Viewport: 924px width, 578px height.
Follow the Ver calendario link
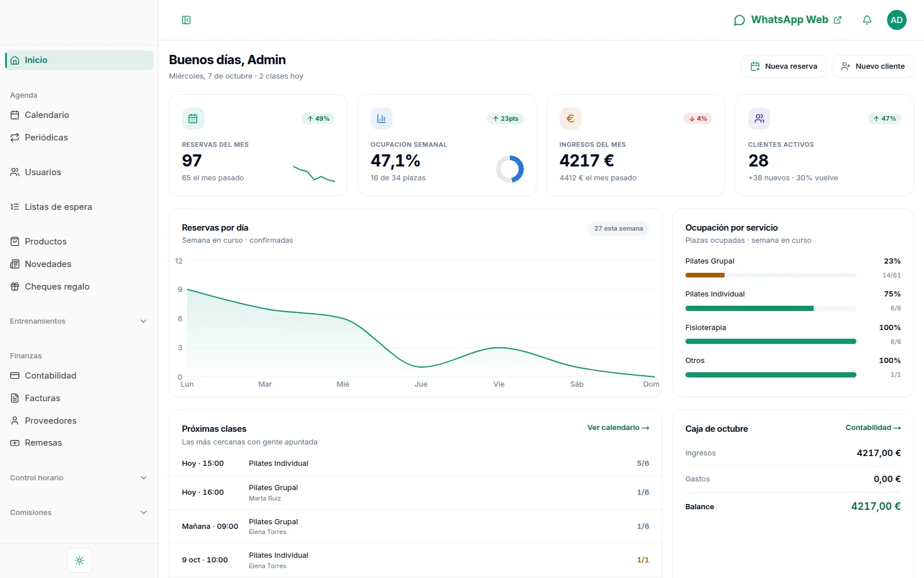coord(619,428)
